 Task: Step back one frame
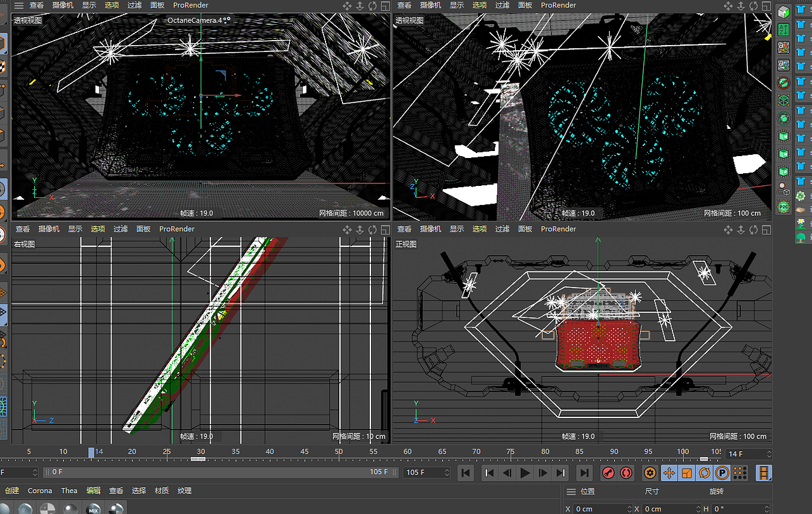[x=507, y=473]
